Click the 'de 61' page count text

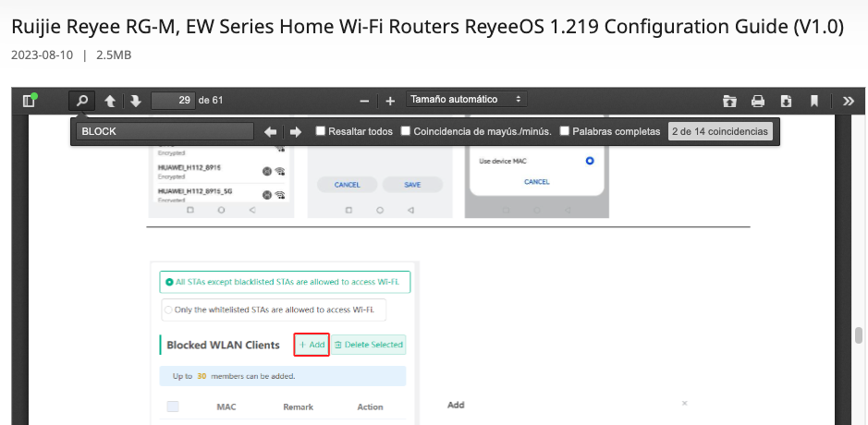coord(211,101)
